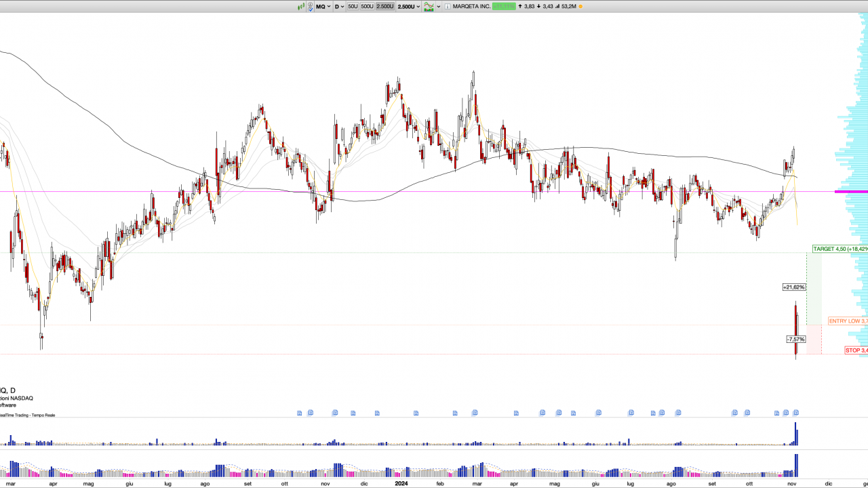Click the -7,57% measurement label

click(796, 339)
